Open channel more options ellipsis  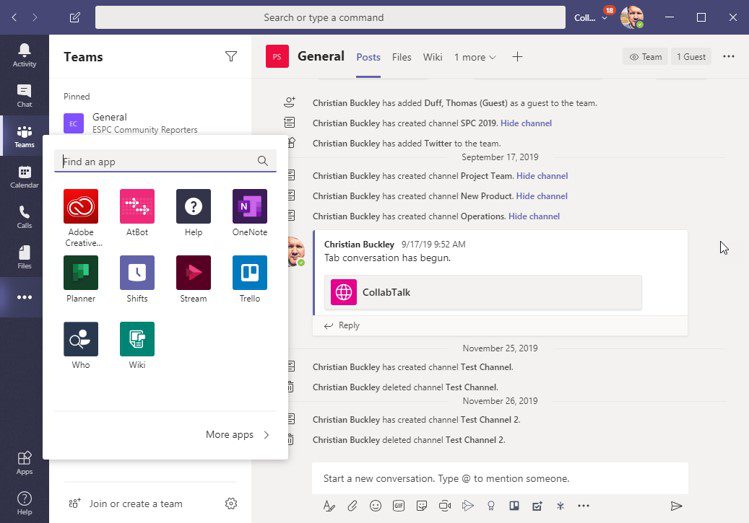coord(728,56)
